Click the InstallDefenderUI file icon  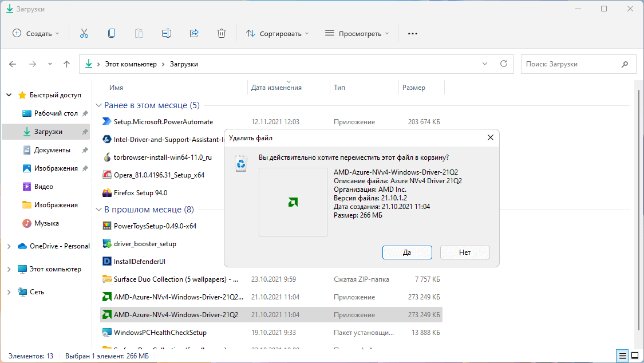pyautogui.click(x=107, y=261)
